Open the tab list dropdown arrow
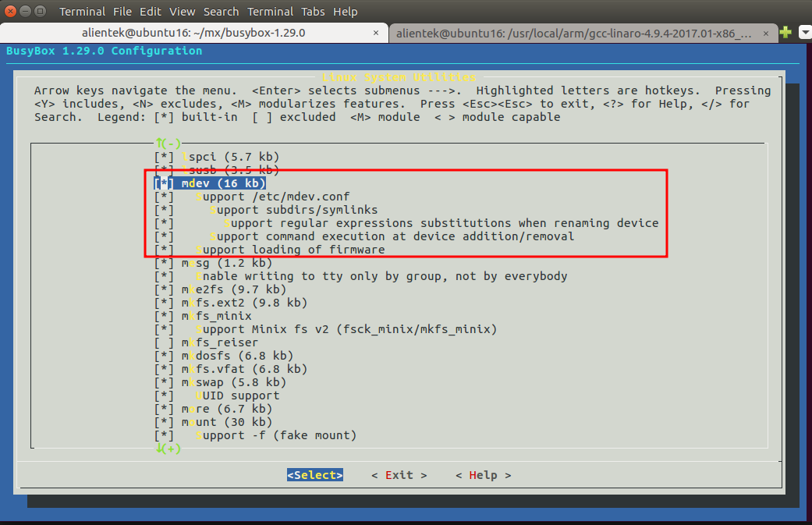Viewport: 812px width, 525px height. 805,32
